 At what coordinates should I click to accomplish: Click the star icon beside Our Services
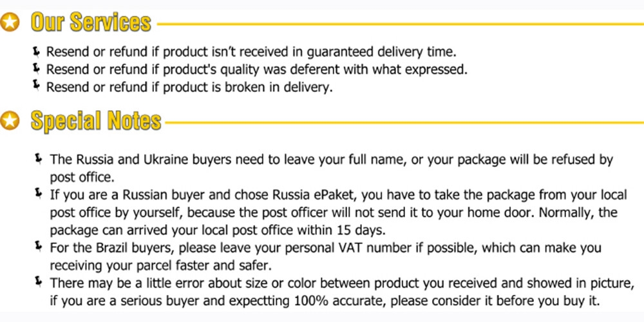pyautogui.click(x=10, y=23)
